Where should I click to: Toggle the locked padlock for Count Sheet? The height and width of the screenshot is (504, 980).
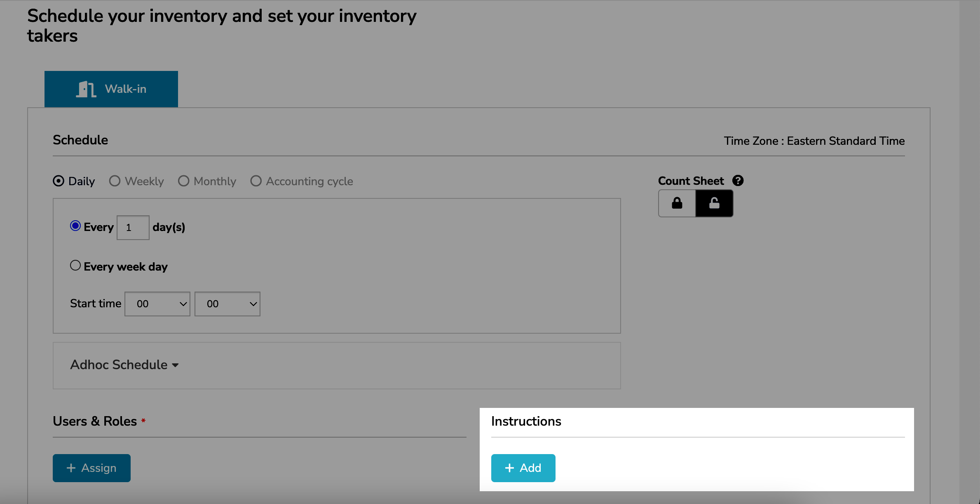pyautogui.click(x=676, y=203)
